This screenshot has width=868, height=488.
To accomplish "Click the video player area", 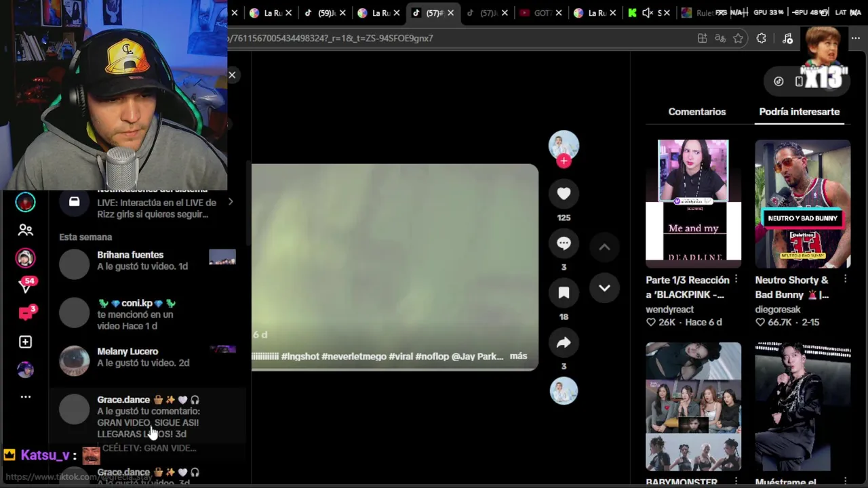I will click(x=395, y=267).
